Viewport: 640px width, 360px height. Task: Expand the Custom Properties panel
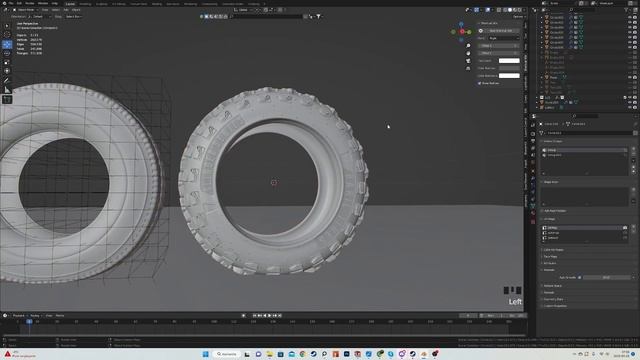pos(555,306)
